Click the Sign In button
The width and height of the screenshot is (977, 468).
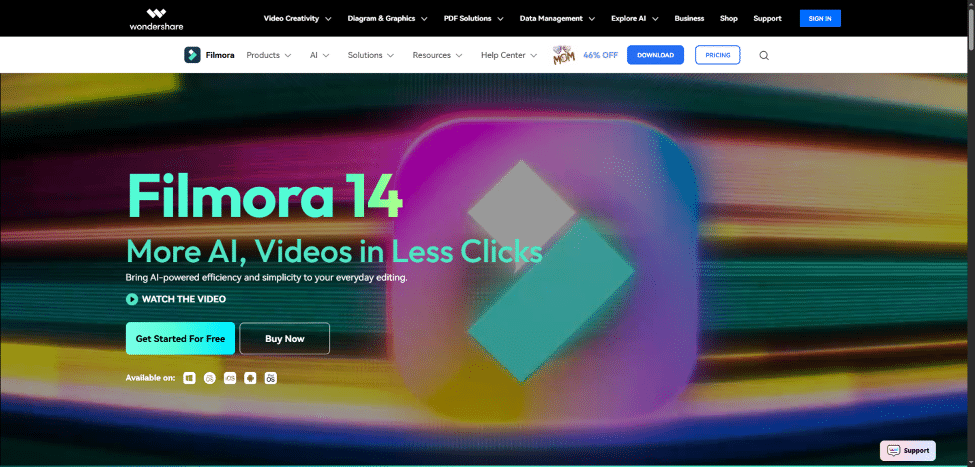coord(820,19)
